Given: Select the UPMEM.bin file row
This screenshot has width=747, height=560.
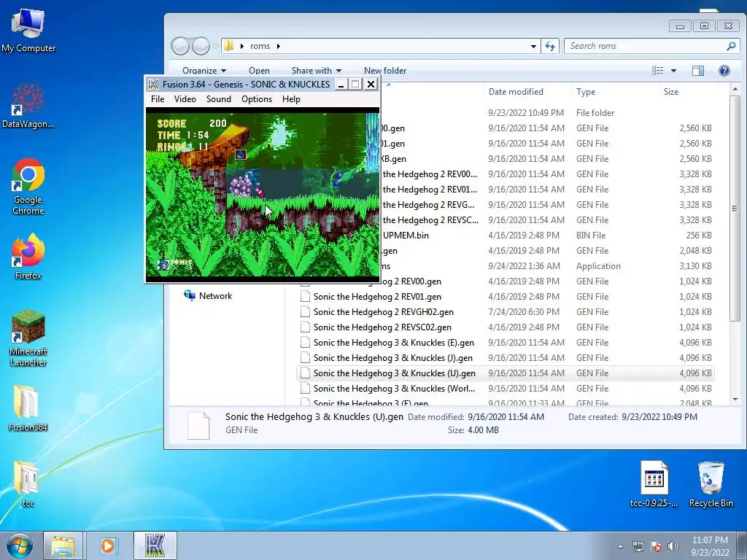Looking at the screenshot, I should 547,236.
